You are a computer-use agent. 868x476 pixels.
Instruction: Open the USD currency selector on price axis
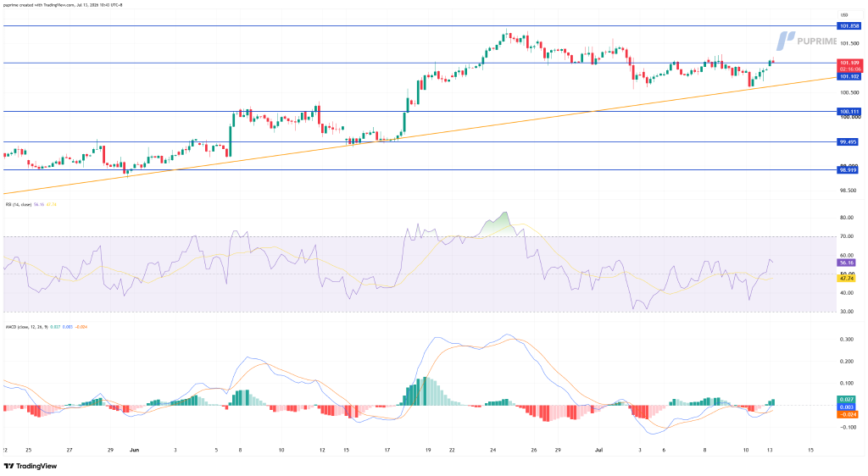coord(845,15)
